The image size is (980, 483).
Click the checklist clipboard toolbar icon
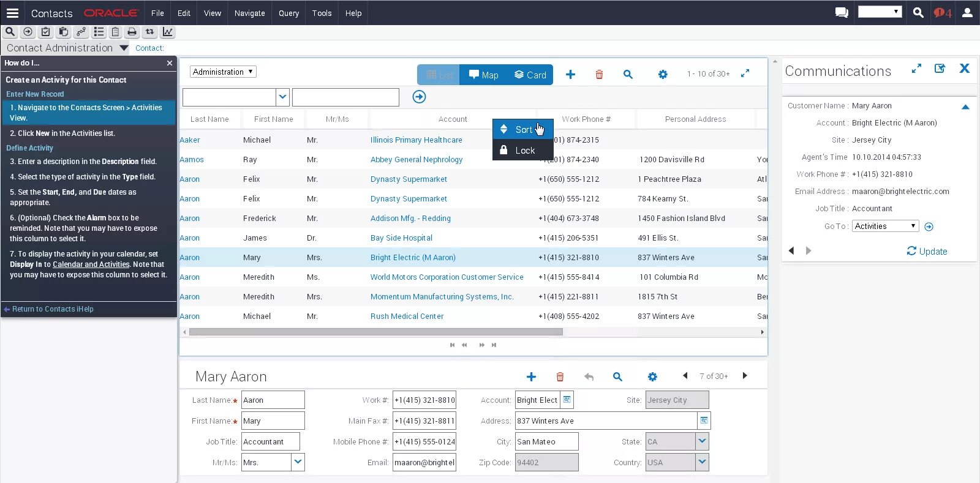[45, 32]
